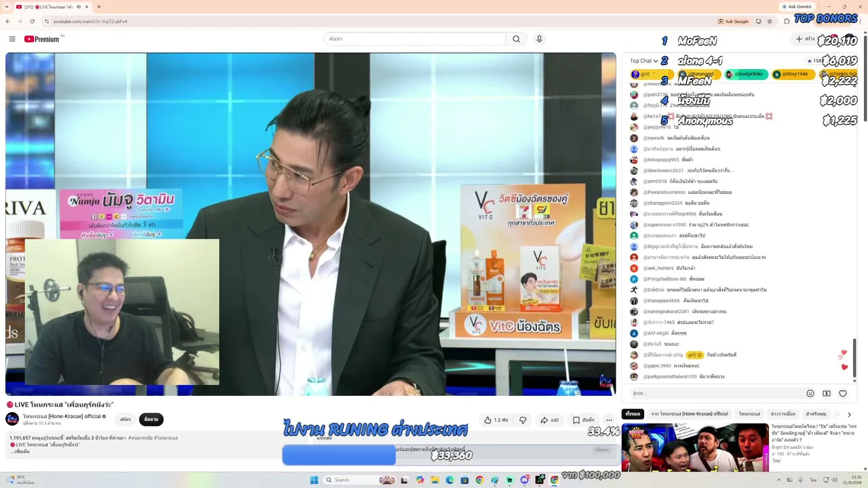Open the YouTube guide hamburger menu
The height and width of the screenshot is (488, 868).
(x=12, y=39)
